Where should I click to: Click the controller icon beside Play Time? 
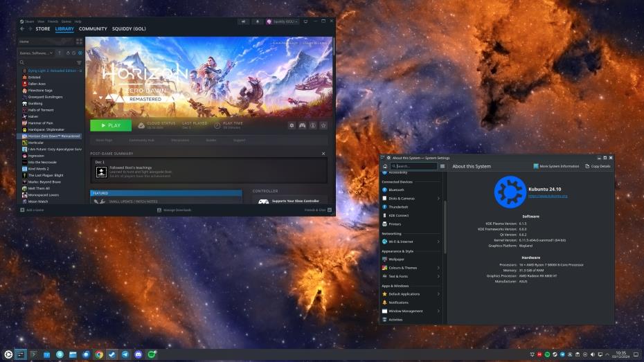pos(303,125)
